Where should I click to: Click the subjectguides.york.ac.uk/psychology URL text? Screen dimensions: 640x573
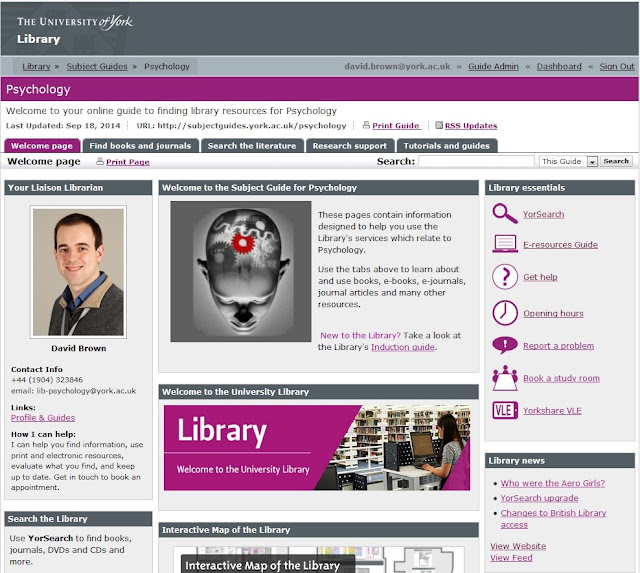[x=252, y=126]
